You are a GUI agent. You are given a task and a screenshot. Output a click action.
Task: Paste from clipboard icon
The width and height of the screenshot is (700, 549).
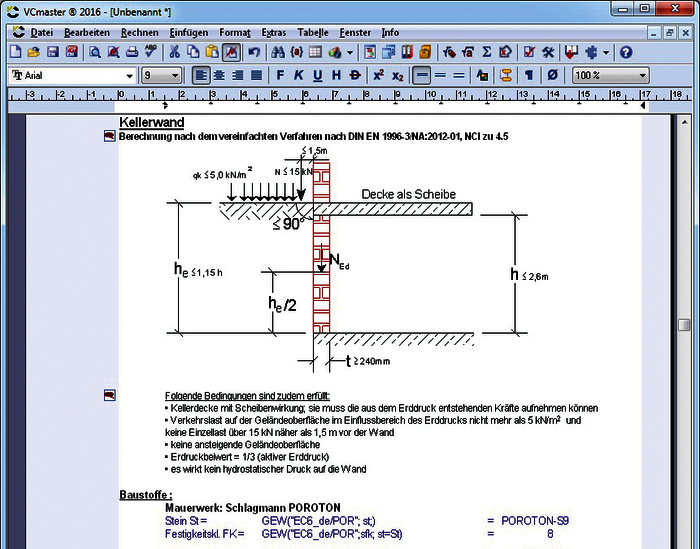point(212,52)
